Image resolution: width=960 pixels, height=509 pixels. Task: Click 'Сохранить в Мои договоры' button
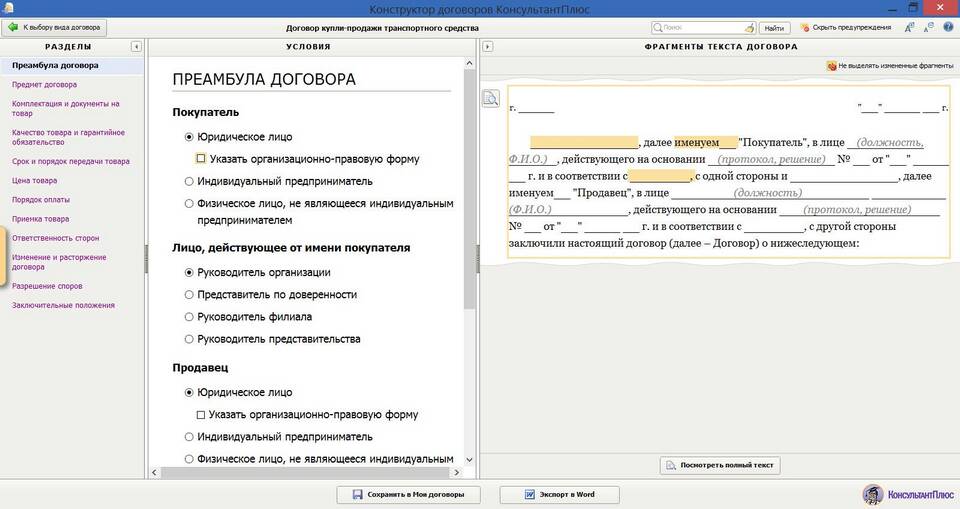click(408, 495)
